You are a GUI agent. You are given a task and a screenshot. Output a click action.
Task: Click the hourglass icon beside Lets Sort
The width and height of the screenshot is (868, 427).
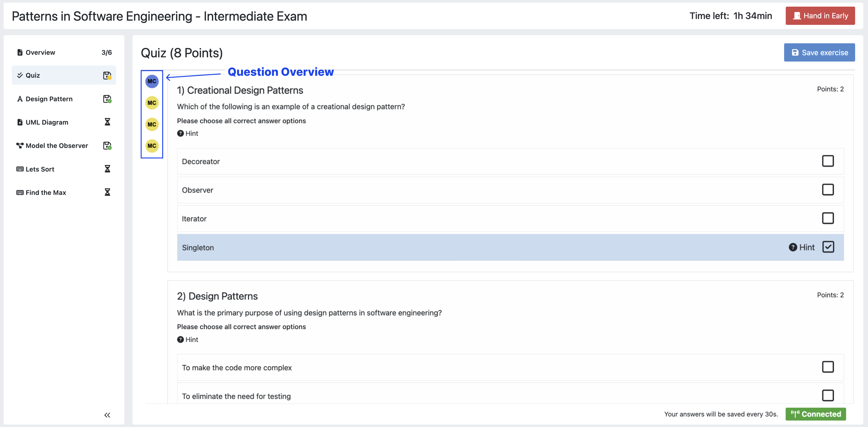tap(107, 169)
